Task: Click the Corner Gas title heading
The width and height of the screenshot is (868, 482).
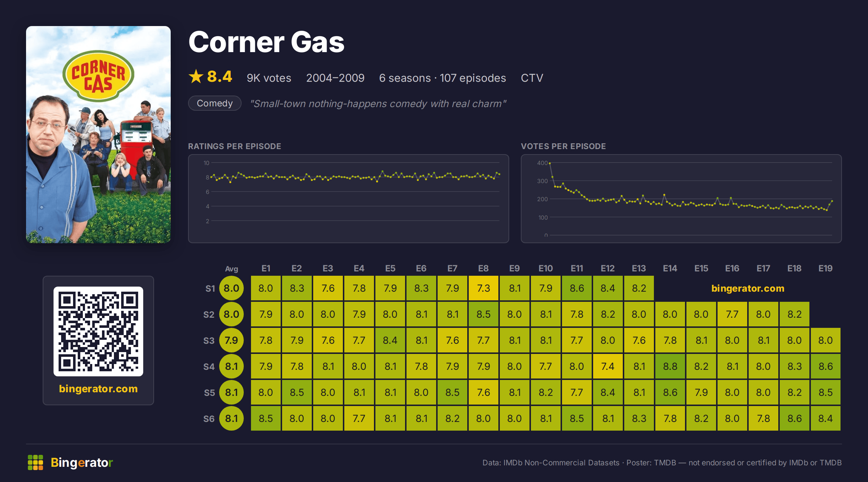Action: tap(267, 42)
